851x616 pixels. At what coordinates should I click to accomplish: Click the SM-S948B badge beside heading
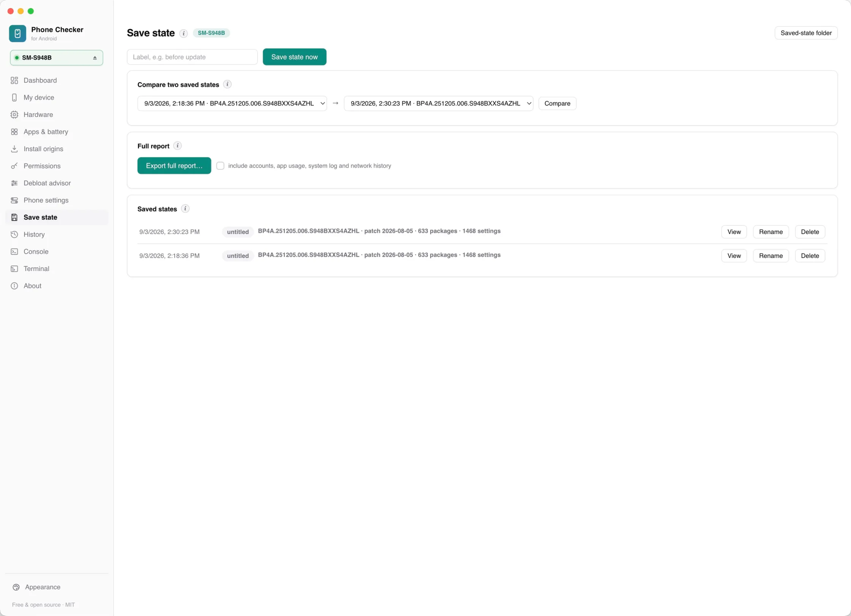pyautogui.click(x=211, y=33)
